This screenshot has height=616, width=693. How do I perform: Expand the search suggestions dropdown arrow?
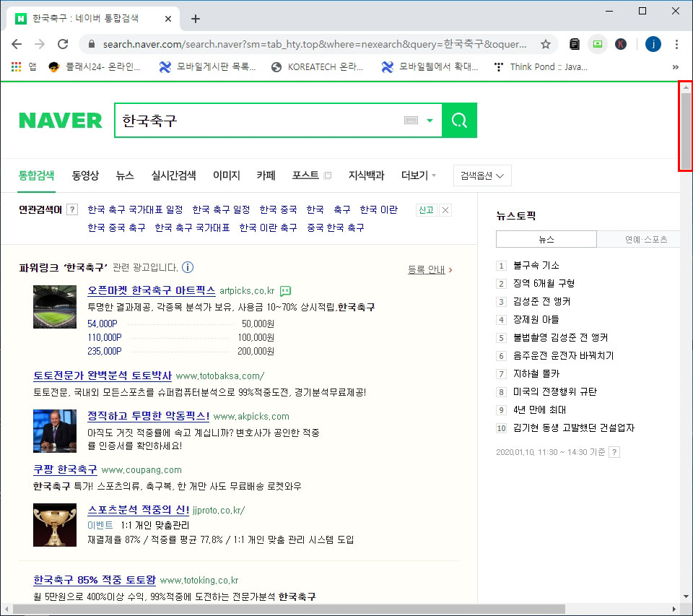tap(430, 121)
